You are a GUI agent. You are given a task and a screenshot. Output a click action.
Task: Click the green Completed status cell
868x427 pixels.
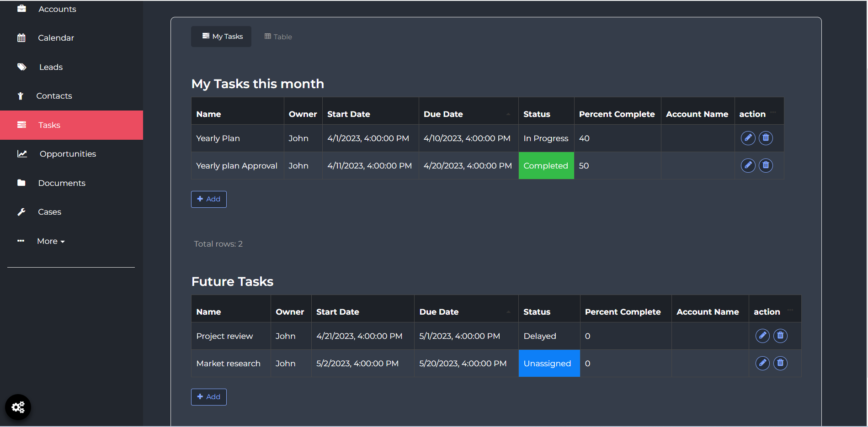[x=546, y=165]
